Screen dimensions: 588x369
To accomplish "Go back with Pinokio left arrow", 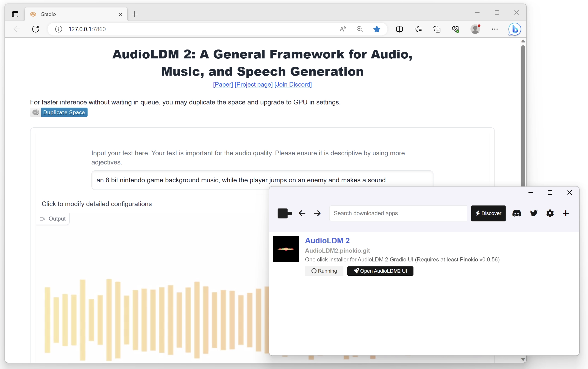I will point(302,213).
